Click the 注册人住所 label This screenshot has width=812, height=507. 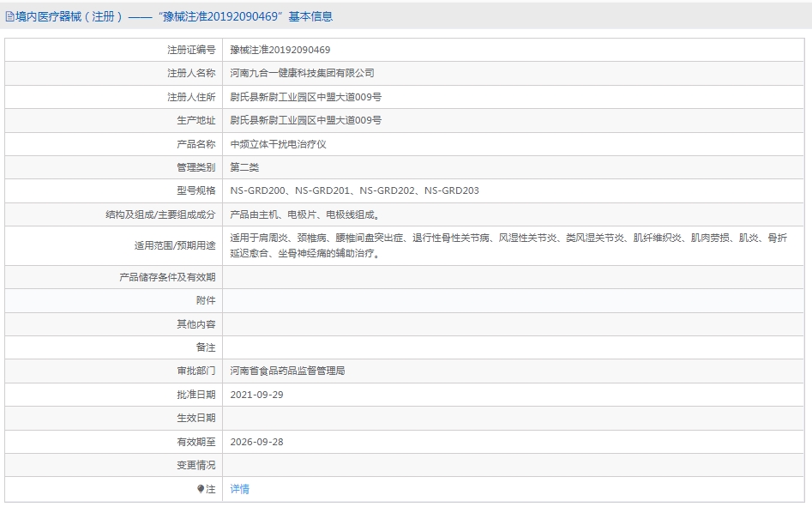click(191, 97)
